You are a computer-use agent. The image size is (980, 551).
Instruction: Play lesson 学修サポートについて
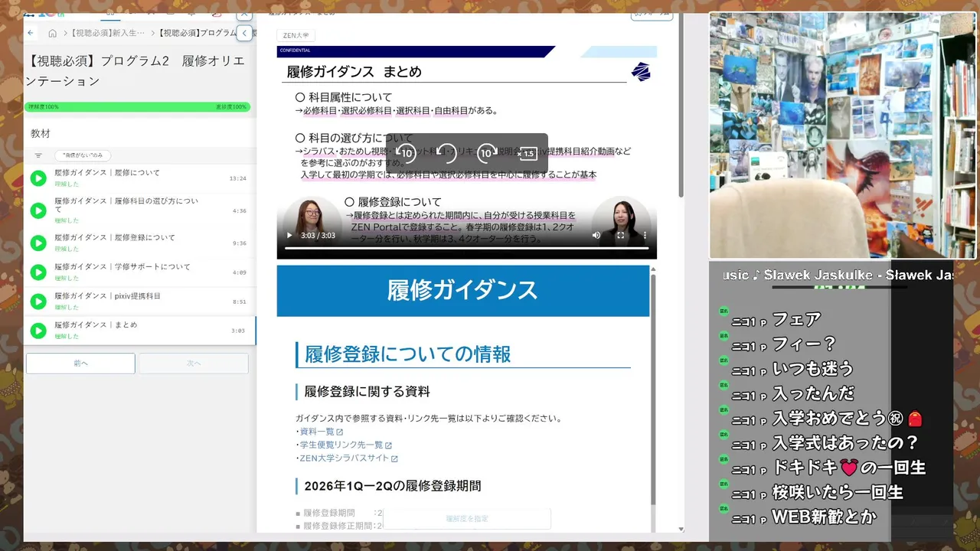click(38, 272)
